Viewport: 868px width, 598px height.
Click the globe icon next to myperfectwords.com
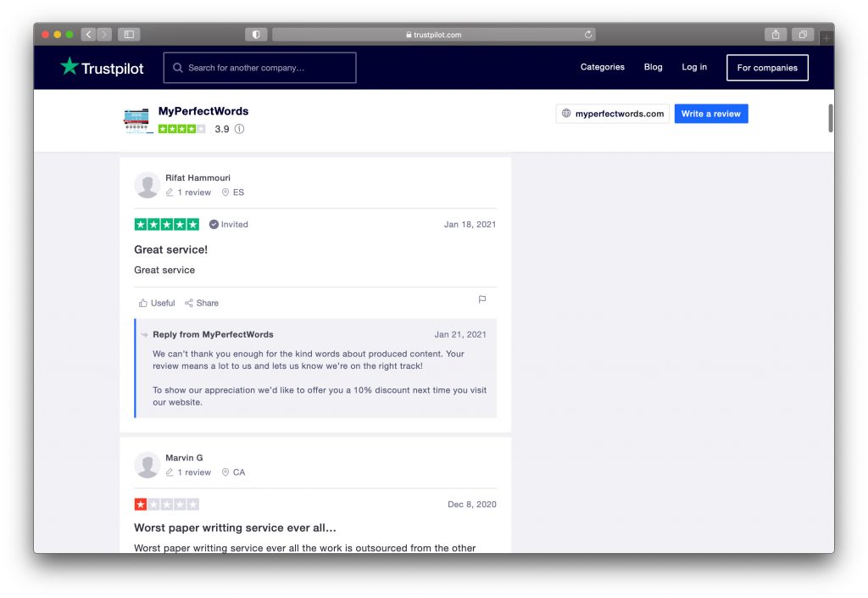tap(566, 113)
